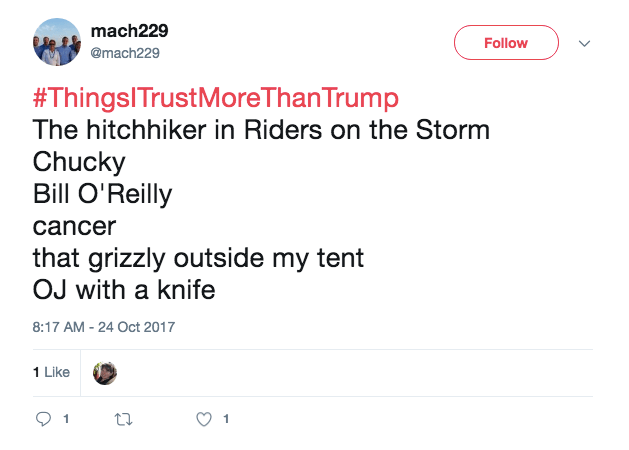Expand the tweet options chevron beside Follow
Screen dimensions: 629x450
coord(586,44)
